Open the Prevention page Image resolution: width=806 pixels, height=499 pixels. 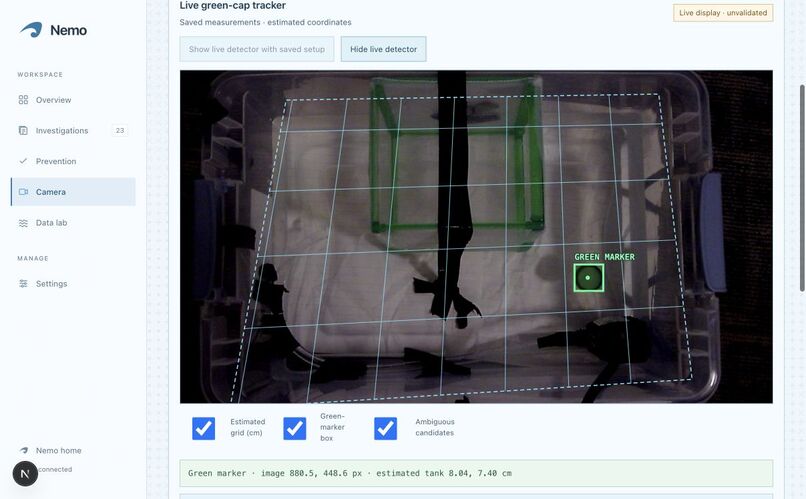(73, 161)
